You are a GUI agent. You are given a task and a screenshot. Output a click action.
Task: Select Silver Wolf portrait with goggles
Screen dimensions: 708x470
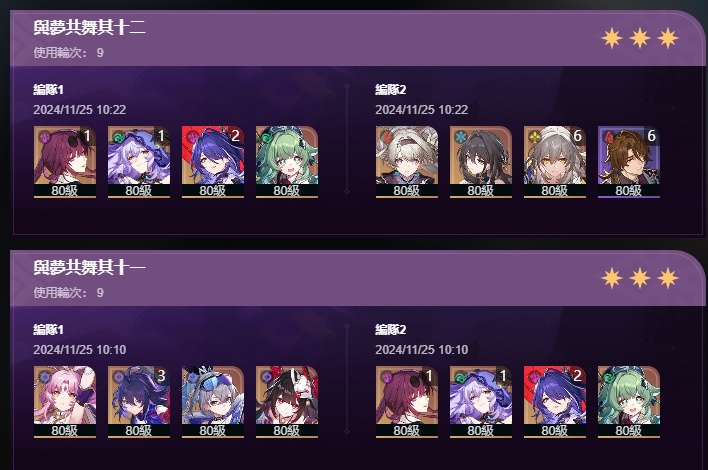click(x=213, y=402)
